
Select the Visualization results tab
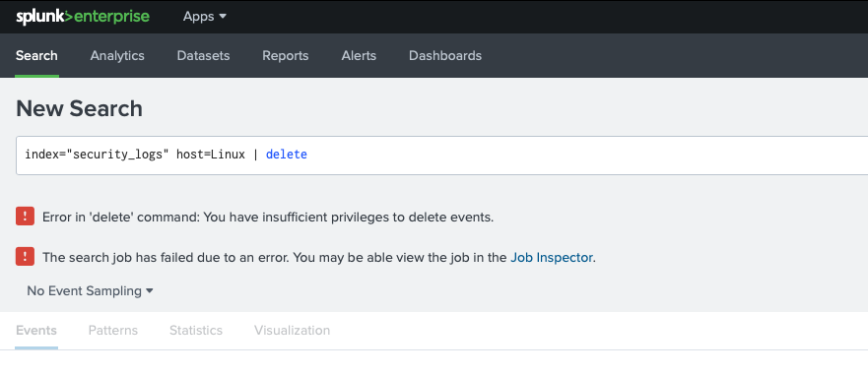click(x=293, y=330)
